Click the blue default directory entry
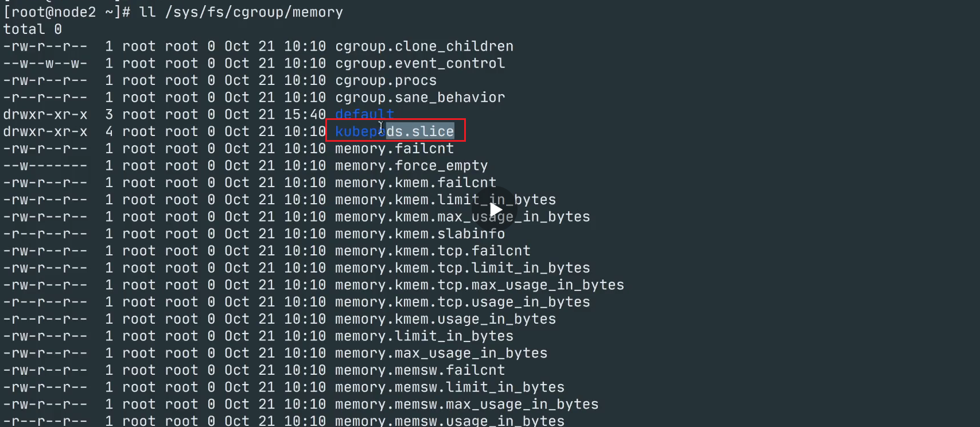The image size is (980, 427). [364, 114]
